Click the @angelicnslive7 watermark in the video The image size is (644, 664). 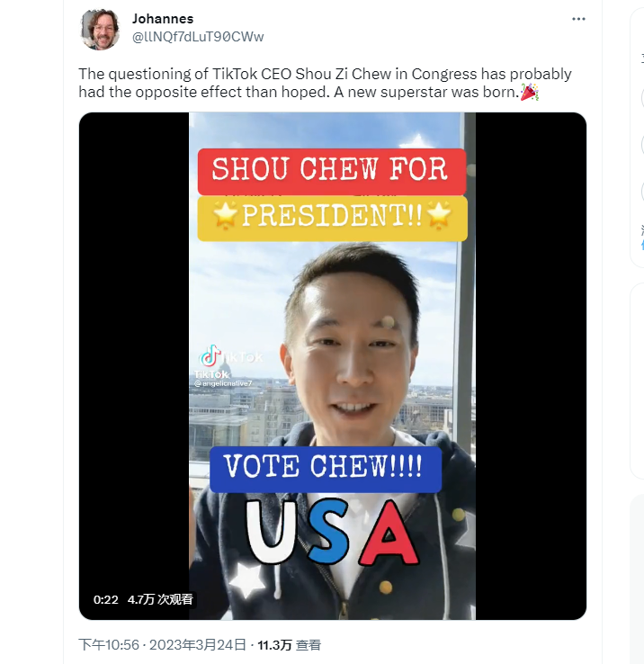pyautogui.click(x=226, y=384)
